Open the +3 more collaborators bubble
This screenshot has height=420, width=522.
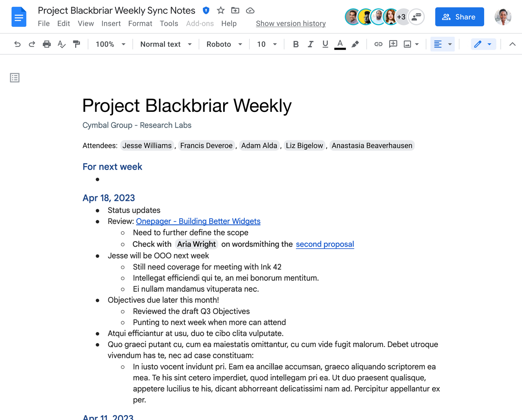click(401, 17)
